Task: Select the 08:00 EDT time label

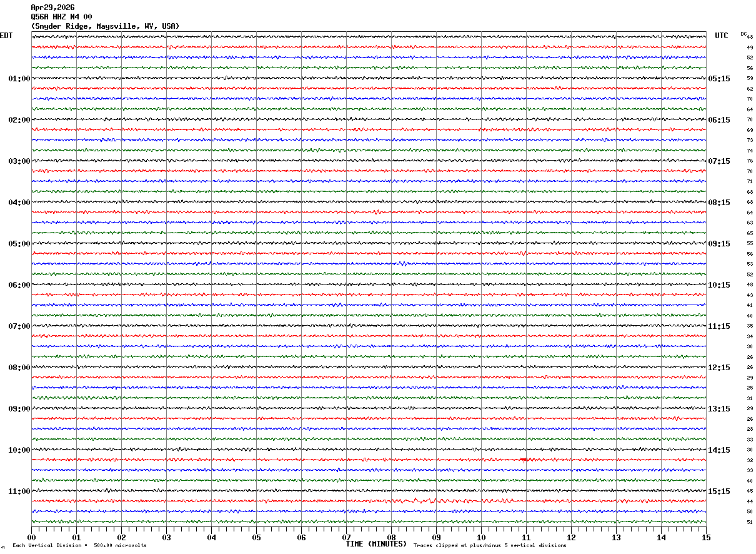Action: pyautogui.click(x=19, y=368)
